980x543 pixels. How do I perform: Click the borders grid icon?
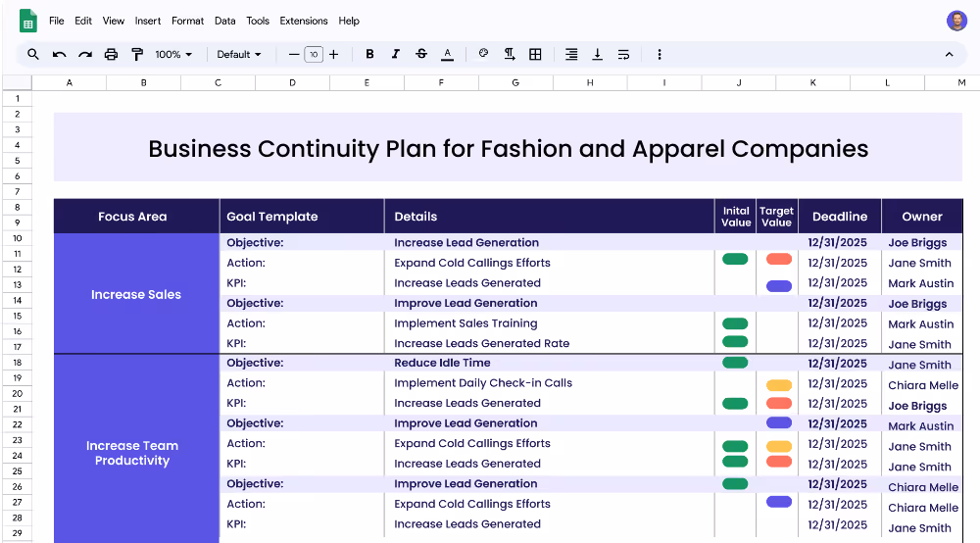tap(535, 55)
